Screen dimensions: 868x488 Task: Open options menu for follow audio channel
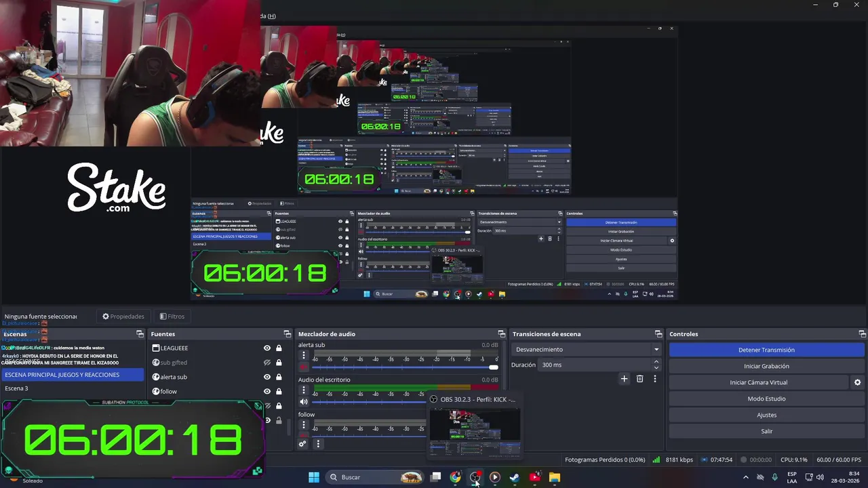pos(304,425)
